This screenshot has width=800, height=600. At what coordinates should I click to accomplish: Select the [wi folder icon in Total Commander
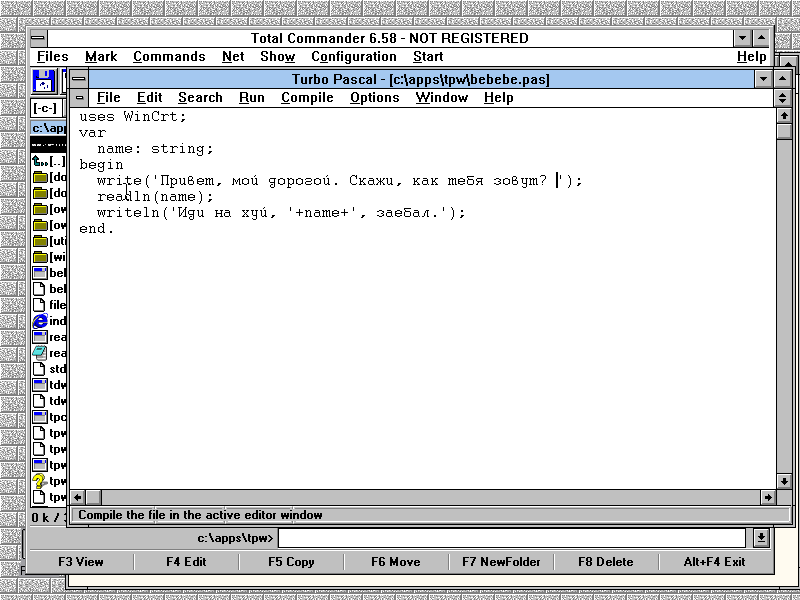point(40,257)
